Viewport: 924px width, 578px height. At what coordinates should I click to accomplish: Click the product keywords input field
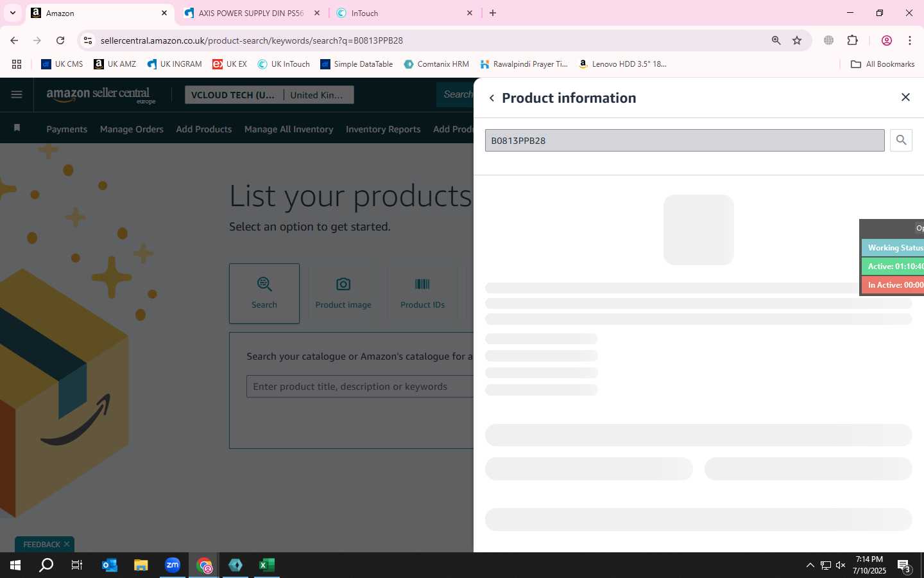pos(360,387)
